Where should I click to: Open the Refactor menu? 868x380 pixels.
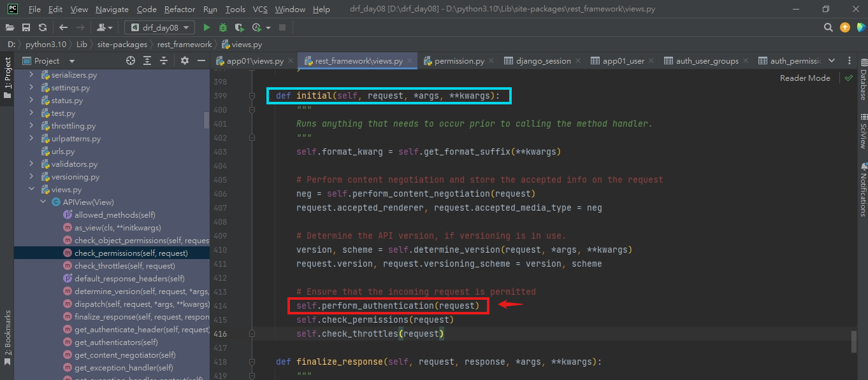[x=180, y=9]
